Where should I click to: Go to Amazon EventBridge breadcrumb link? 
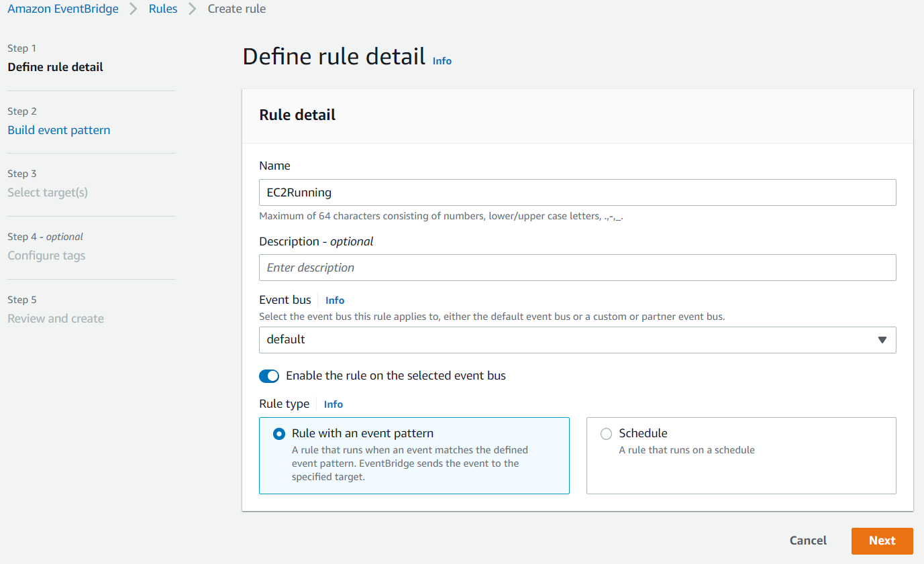click(63, 9)
